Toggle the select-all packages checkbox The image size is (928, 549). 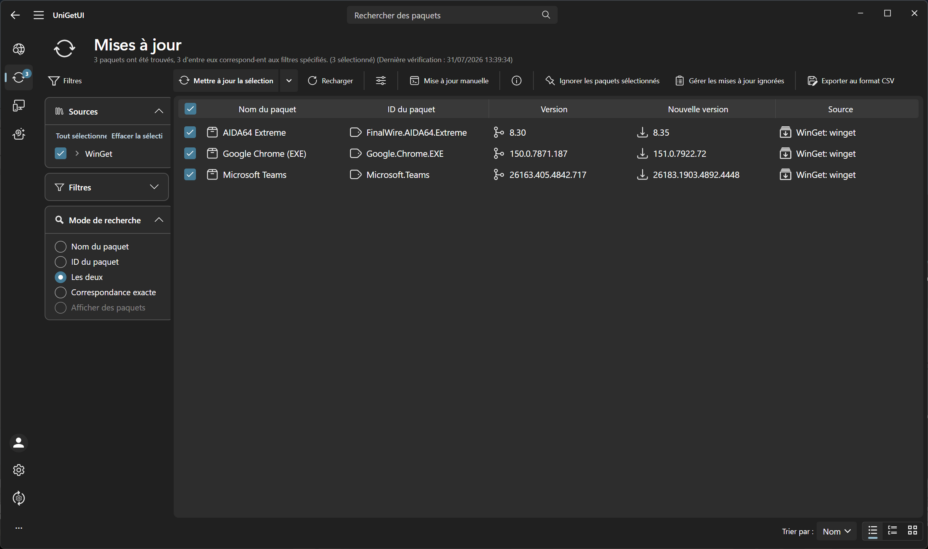coord(190,109)
